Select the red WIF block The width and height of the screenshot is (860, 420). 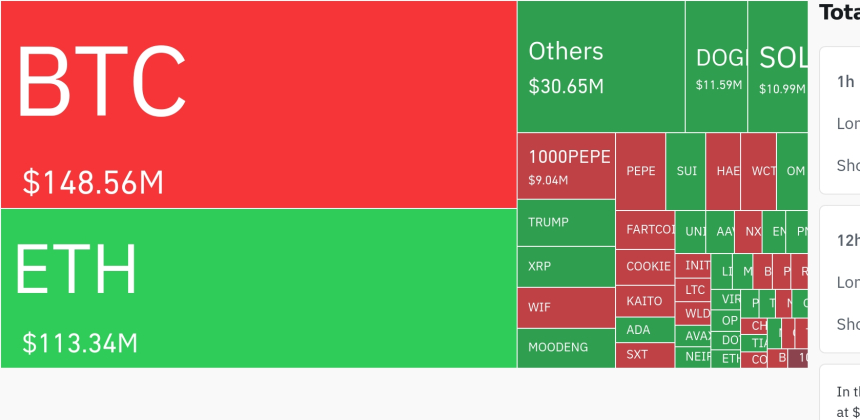(x=566, y=308)
